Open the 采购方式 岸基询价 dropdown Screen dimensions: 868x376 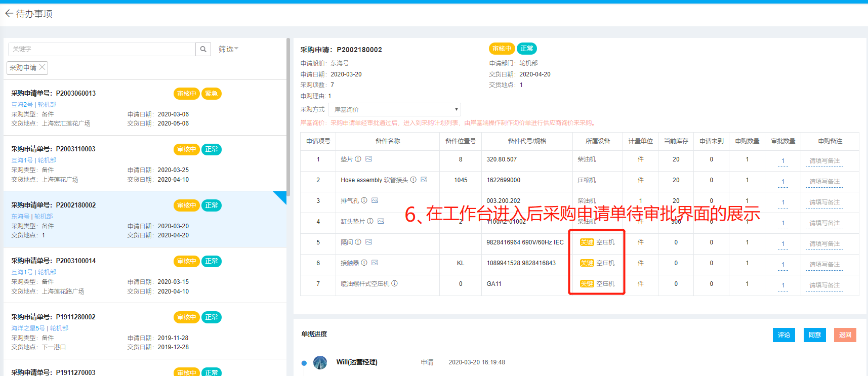394,109
